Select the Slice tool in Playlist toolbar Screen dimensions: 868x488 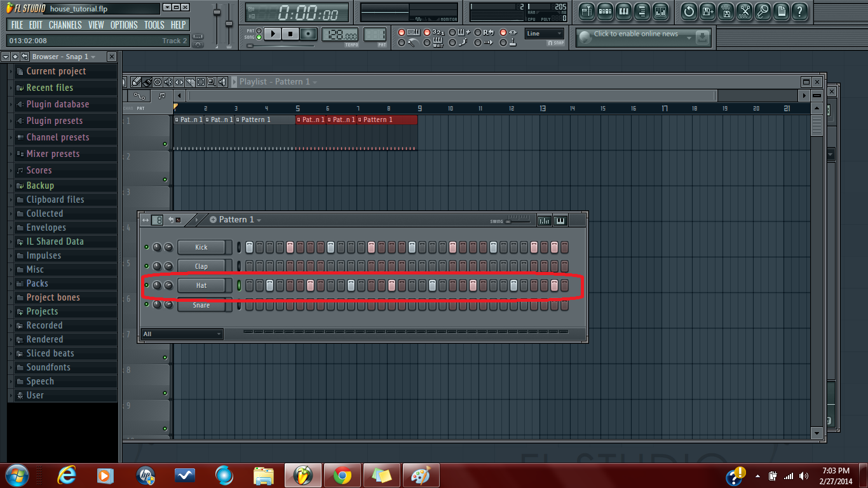click(x=190, y=83)
